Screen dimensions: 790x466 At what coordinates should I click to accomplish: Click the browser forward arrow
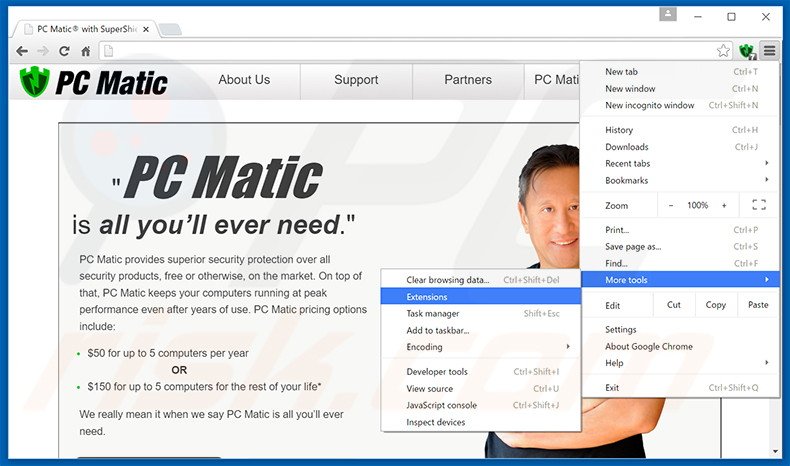click(43, 51)
